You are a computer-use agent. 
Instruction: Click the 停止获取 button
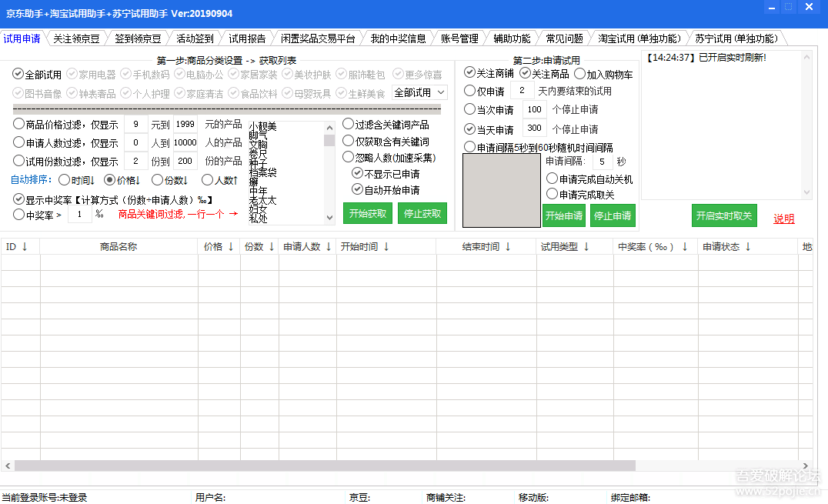422,213
